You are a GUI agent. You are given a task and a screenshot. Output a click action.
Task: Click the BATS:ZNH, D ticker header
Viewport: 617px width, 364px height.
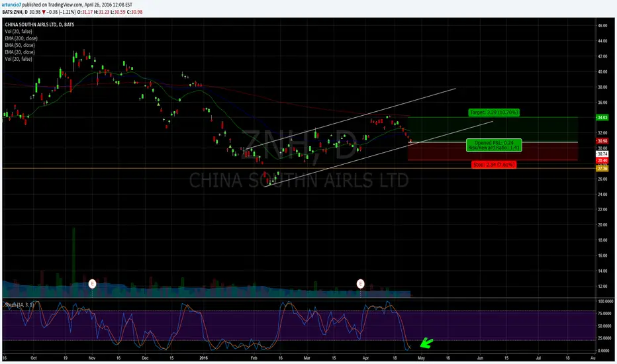(x=15, y=12)
